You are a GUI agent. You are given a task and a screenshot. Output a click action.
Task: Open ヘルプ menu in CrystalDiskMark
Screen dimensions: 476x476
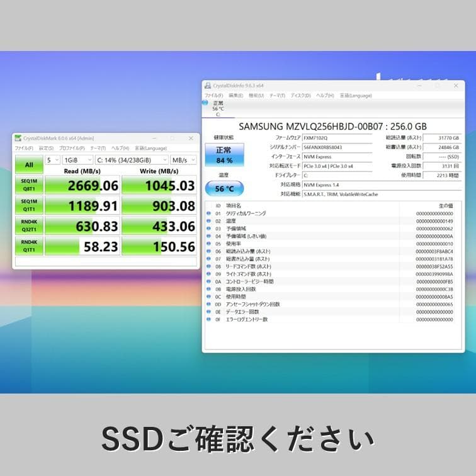click(120, 148)
